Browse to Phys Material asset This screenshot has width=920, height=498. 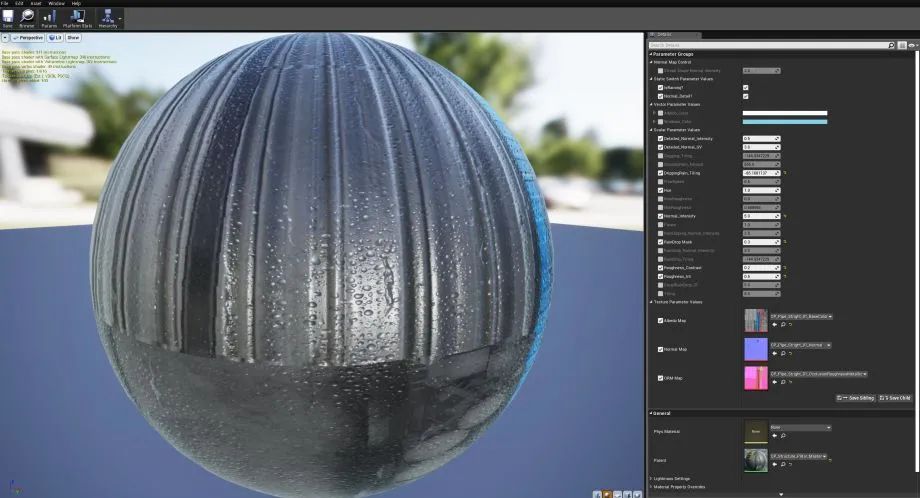(783, 436)
